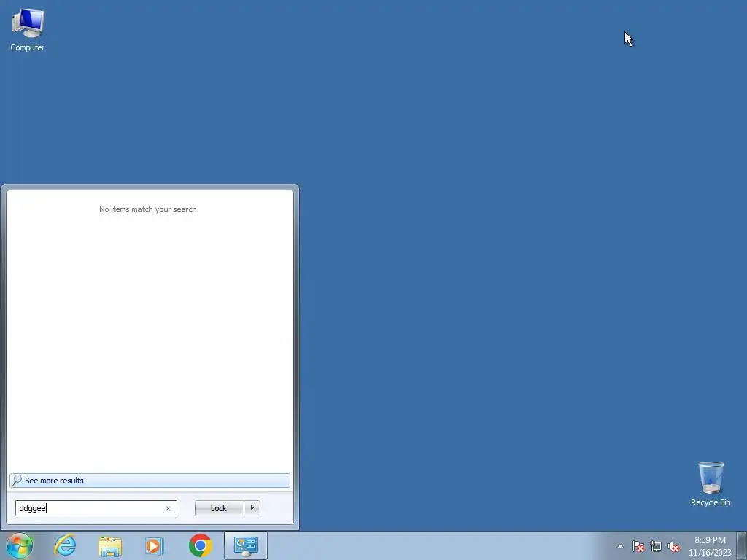This screenshot has width=747, height=560.
Task: Show hidden tray icons arrow
Action: click(x=620, y=546)
